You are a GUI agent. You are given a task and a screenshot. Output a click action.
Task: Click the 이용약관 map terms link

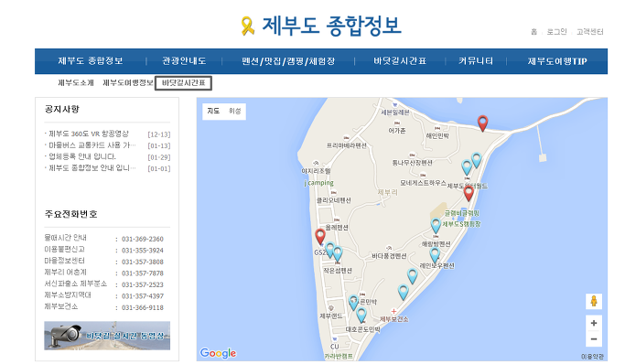tap(592, 357)
